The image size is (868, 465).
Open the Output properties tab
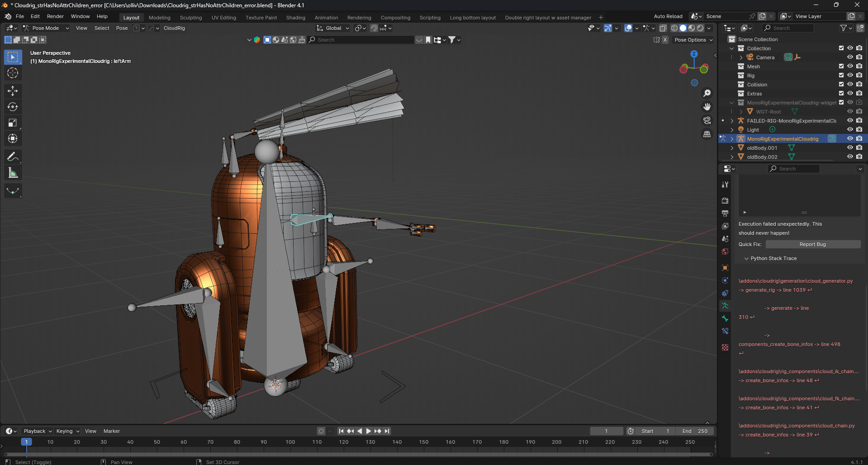[725, 213]
